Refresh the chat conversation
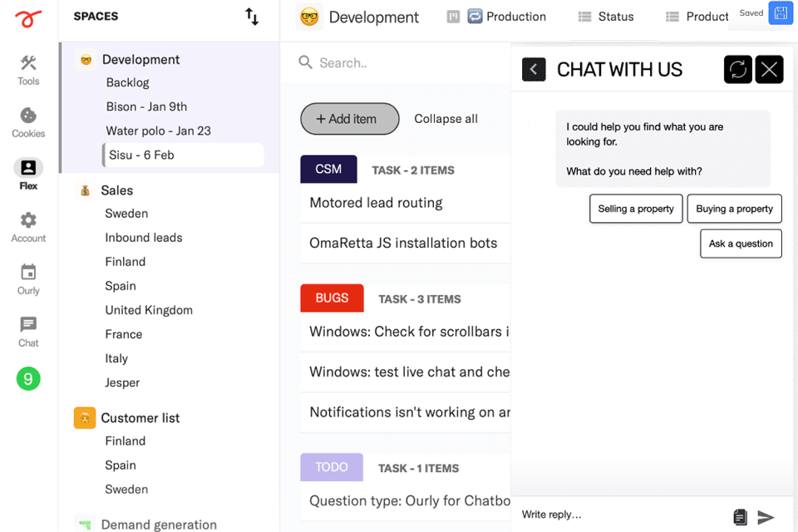 click(x=737, y=69)
